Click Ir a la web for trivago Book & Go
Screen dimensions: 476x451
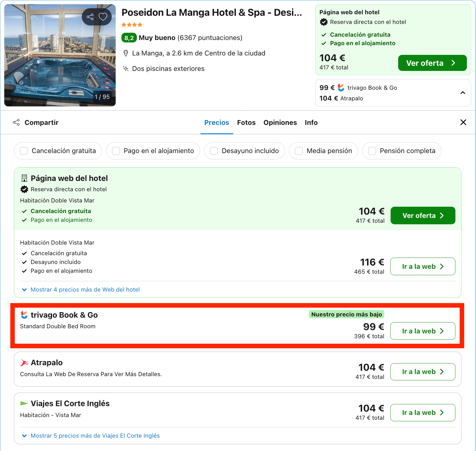tap(423, 331)
